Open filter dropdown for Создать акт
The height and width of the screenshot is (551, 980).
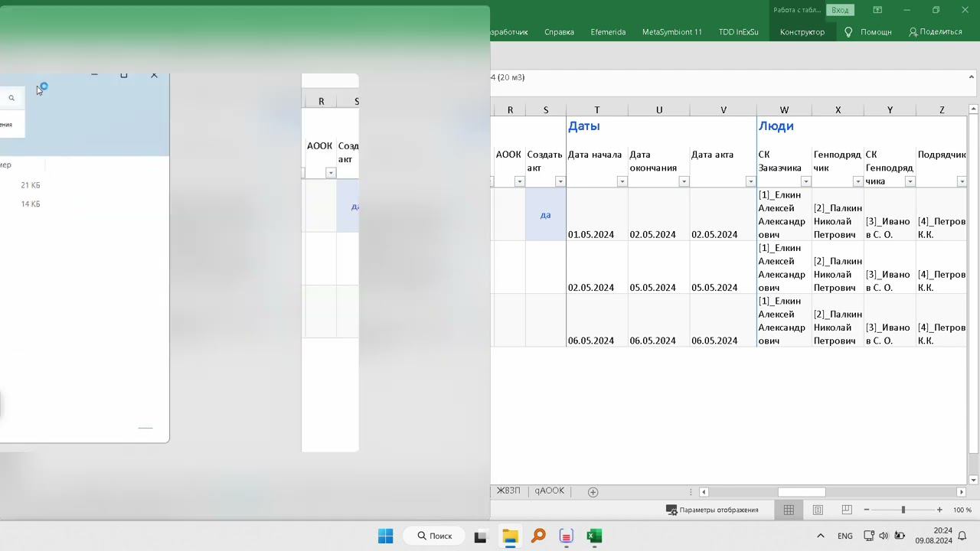click(560, 181)
